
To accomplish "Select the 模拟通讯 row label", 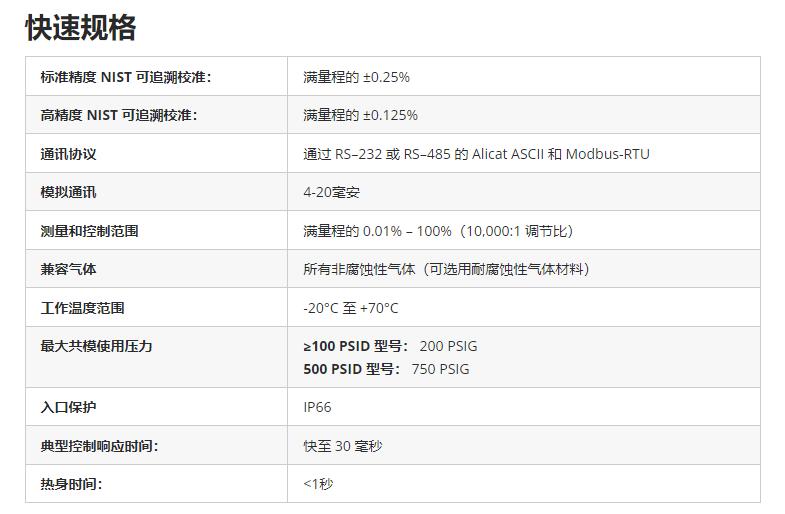I will pyautogui.click(x=68, y=192).
